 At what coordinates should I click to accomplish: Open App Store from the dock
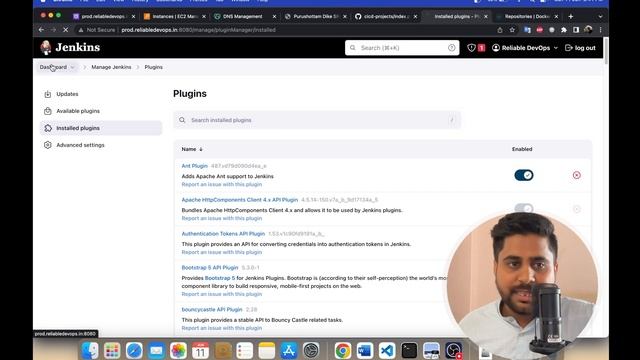pos(289,350)
